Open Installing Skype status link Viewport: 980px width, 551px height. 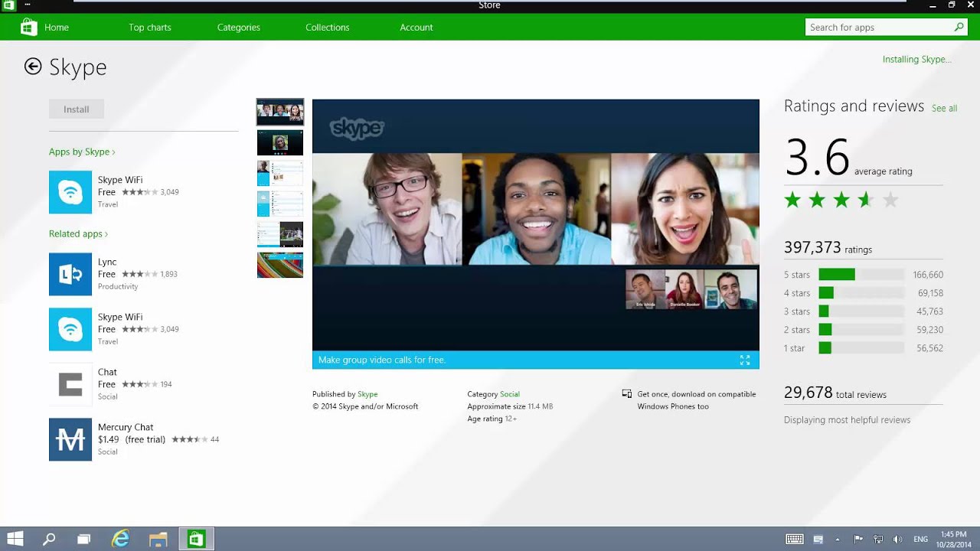point(916,60)
